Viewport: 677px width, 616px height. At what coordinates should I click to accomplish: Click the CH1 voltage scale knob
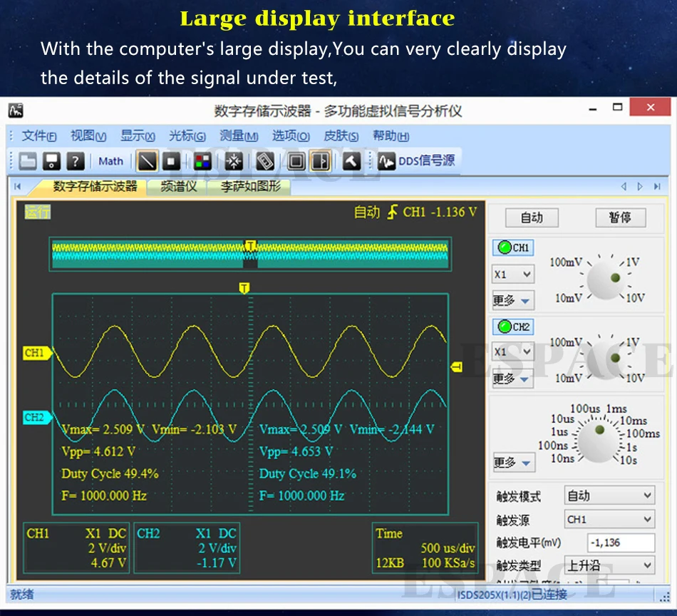607,279
